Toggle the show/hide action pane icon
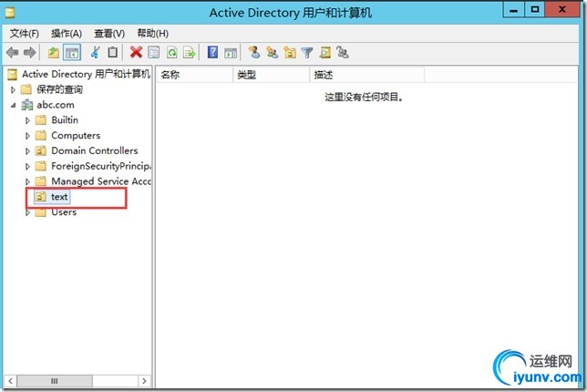This screenshot has height=392, width=587. pos(231,53)
